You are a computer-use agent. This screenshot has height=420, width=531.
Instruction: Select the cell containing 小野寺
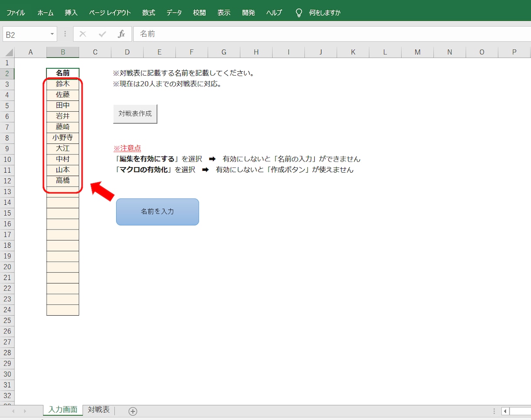[x=63, y=138]
